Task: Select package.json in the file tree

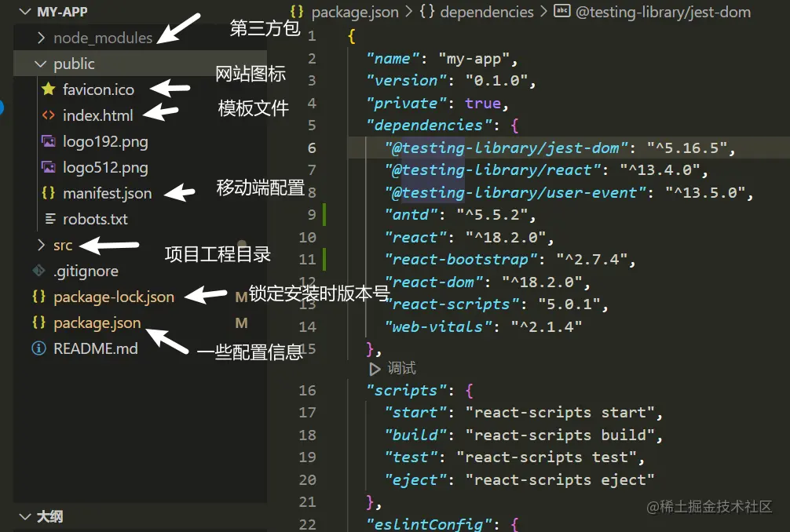Action: point(97,322)
